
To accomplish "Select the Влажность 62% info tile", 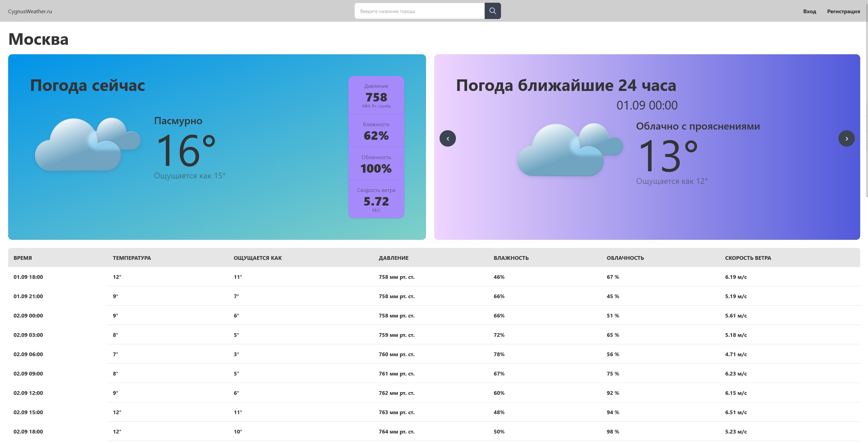I will 376,131.
